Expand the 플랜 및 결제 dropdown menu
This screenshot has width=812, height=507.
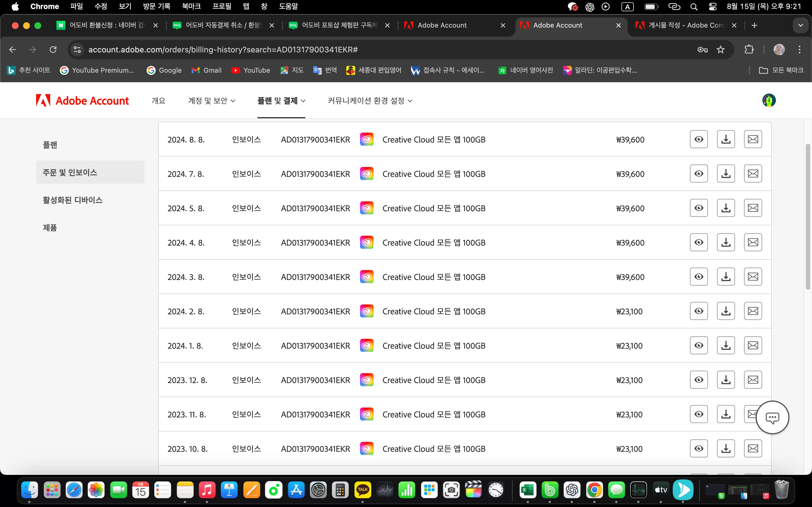[x=281, y=101]
